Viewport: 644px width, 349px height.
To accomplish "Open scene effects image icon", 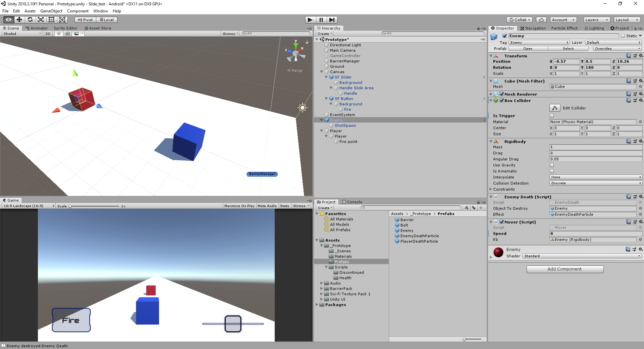I will coord(77,34).
